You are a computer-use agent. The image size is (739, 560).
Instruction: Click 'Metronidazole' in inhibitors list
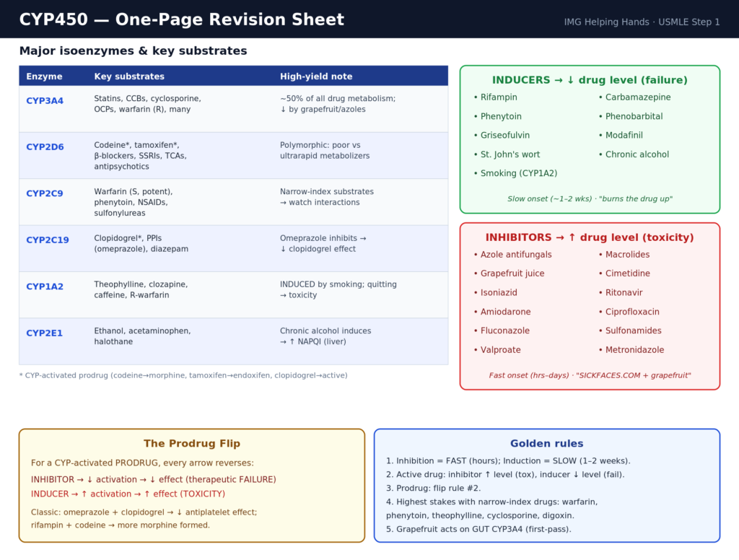(x=631, y=350)
